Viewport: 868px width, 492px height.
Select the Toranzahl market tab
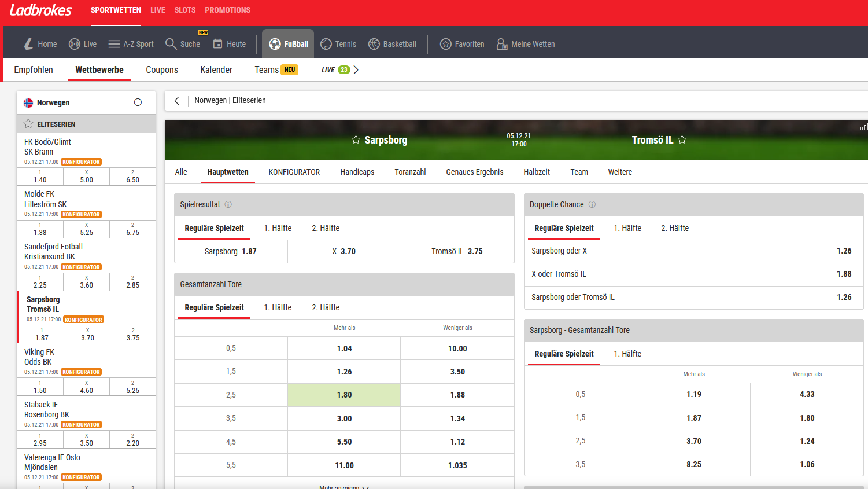pos(411,172)
